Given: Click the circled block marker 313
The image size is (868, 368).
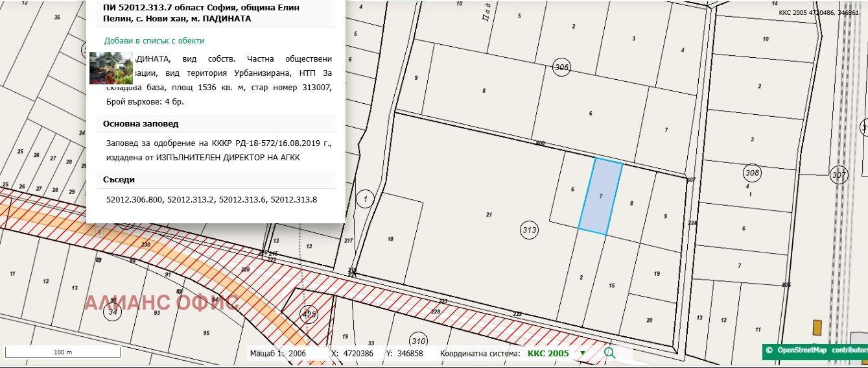Looking at the screenshot, I should (x=529, y=230).
